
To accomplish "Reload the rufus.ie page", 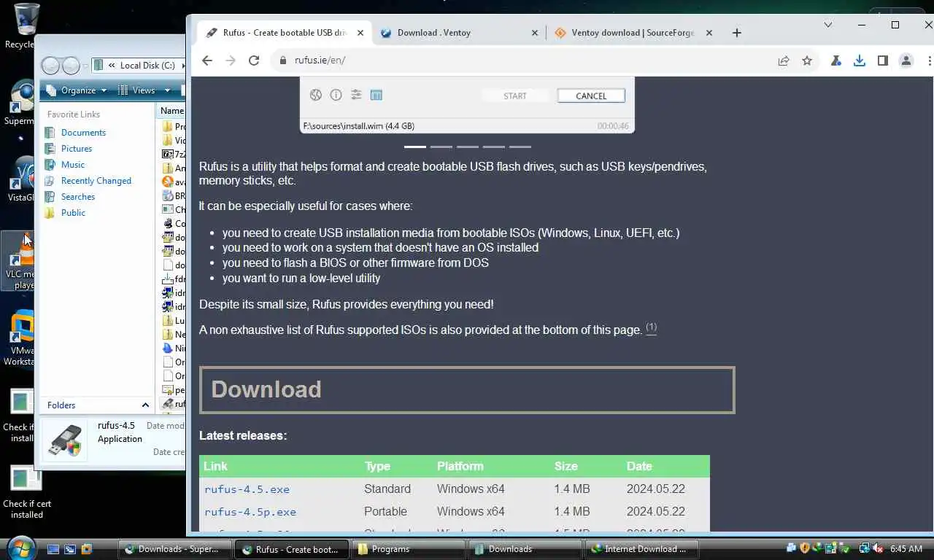I will coord(254,61).
